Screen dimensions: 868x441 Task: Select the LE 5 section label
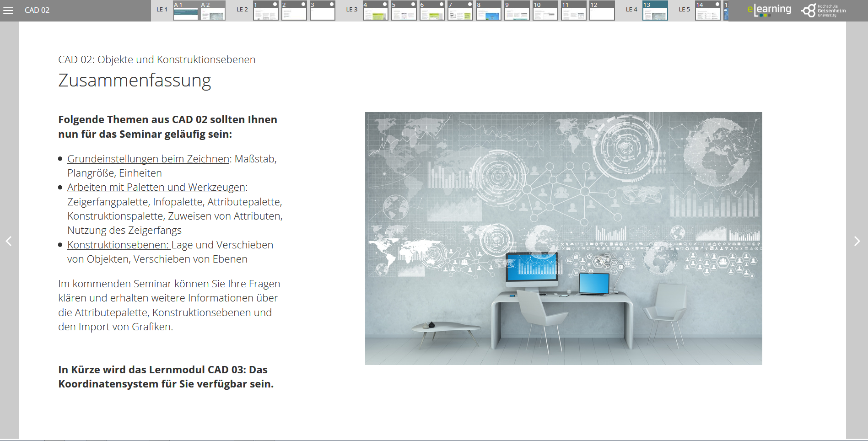684,10
